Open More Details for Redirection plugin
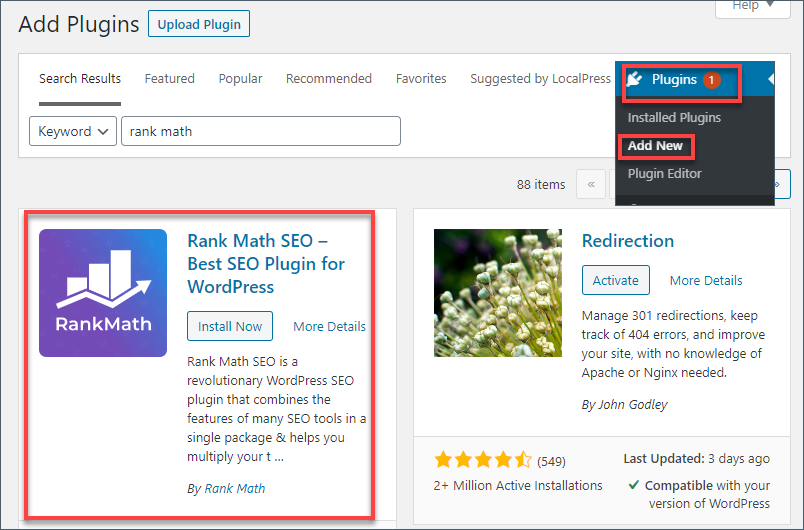 706,280
